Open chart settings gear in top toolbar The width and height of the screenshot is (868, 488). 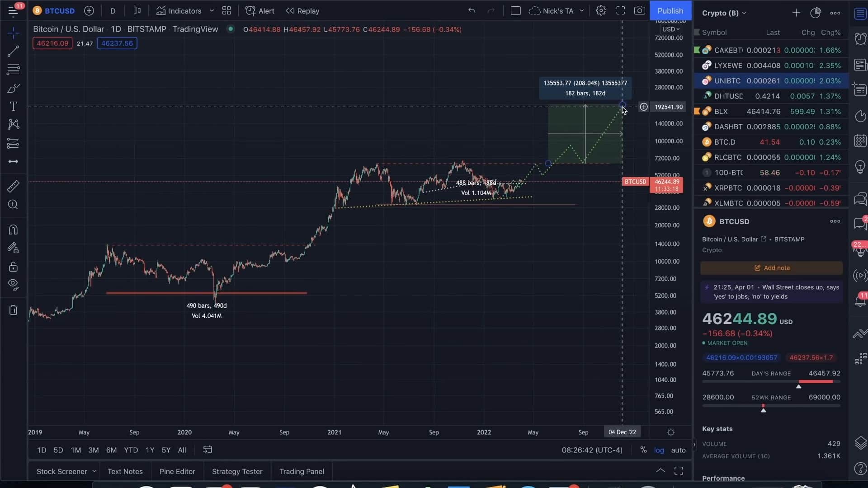601,11
